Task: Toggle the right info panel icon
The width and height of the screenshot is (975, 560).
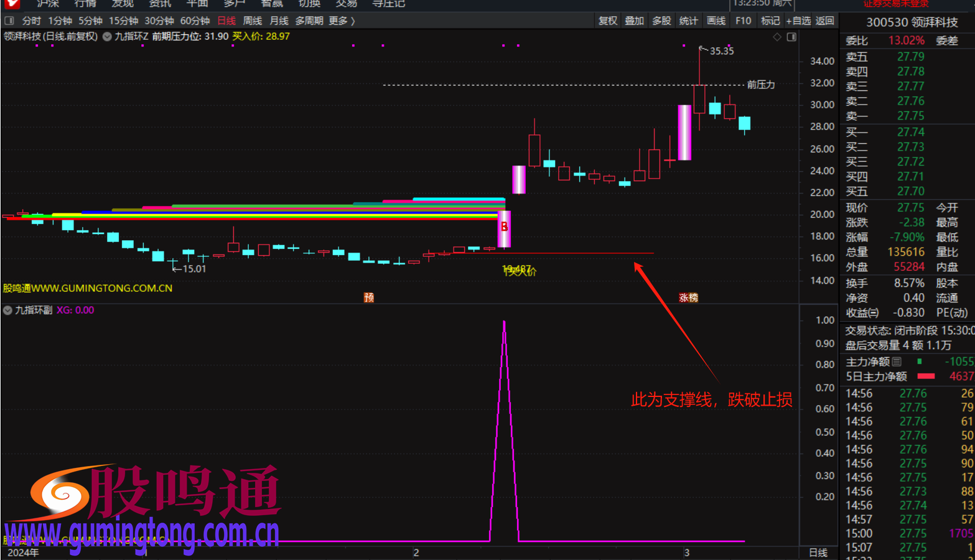Action: click(x=791, y=37)
